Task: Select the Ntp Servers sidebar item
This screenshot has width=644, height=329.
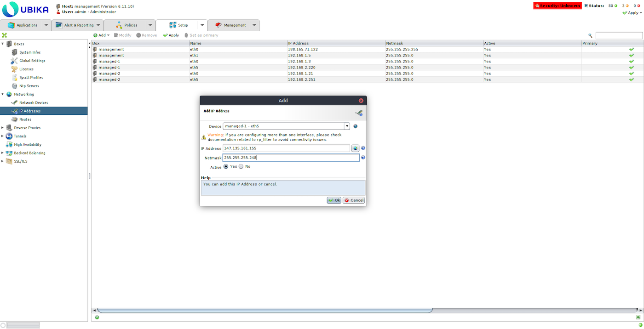Action: 29,86
